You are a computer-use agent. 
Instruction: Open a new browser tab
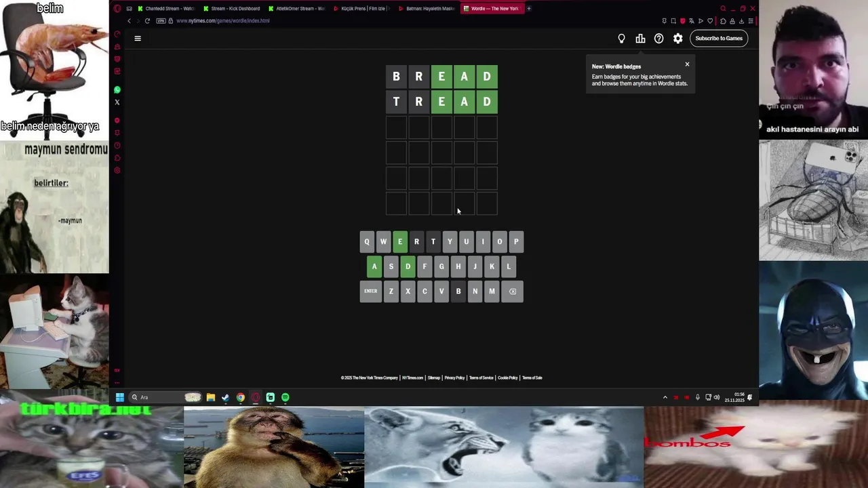coord(529,9)
